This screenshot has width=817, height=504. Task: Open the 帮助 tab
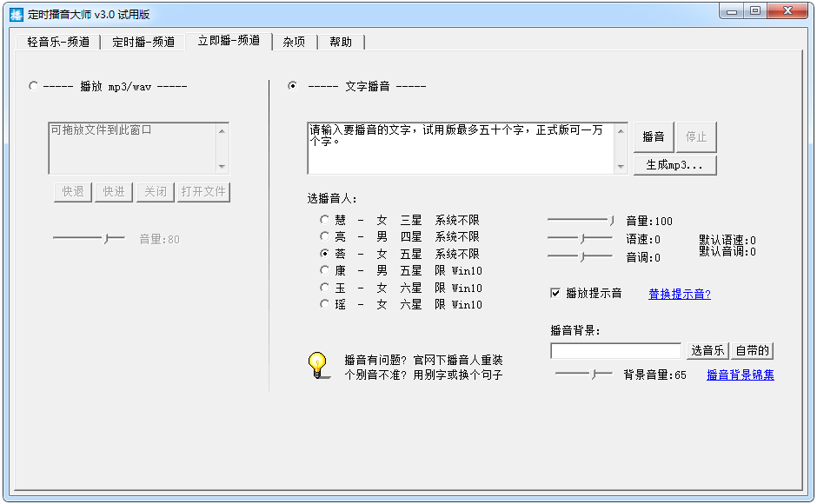(341, 42)
